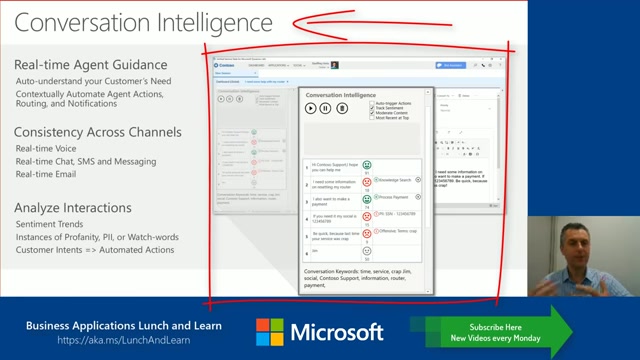Click the Conversation Keywords text area
This screenshot has height=360, width=640.
tap(358, 278)
